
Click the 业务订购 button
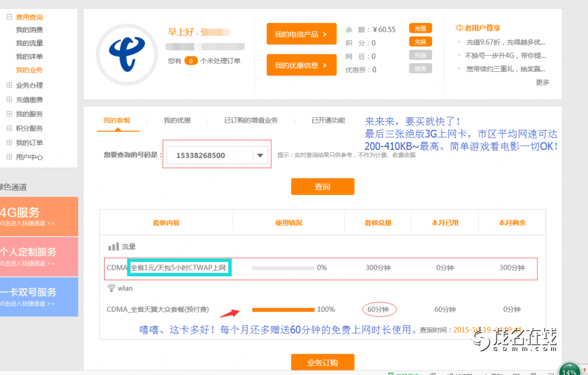322,362
